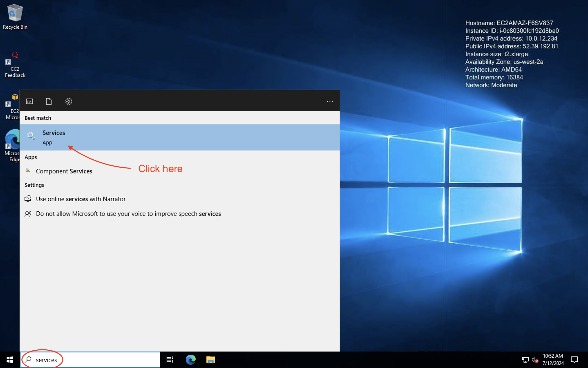Click the Component Services app icon
The height and width of the screenshot is (368, 588).
tap(28, 171)
